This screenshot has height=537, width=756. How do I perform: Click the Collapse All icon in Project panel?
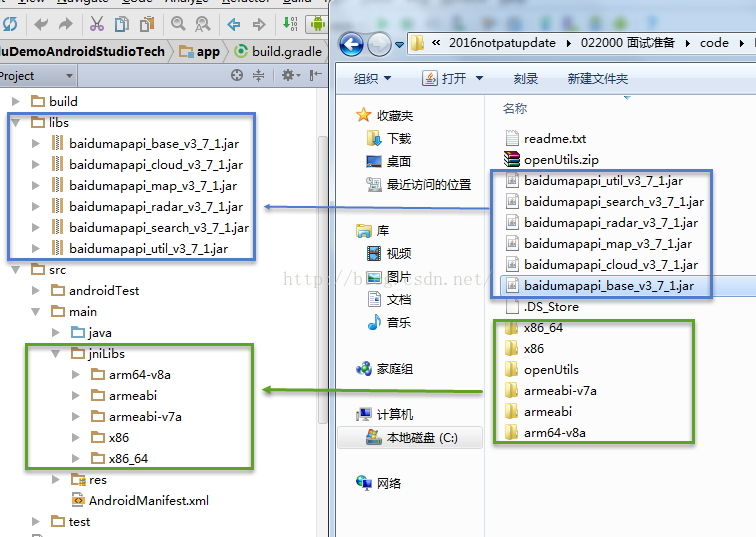point(258,75)
